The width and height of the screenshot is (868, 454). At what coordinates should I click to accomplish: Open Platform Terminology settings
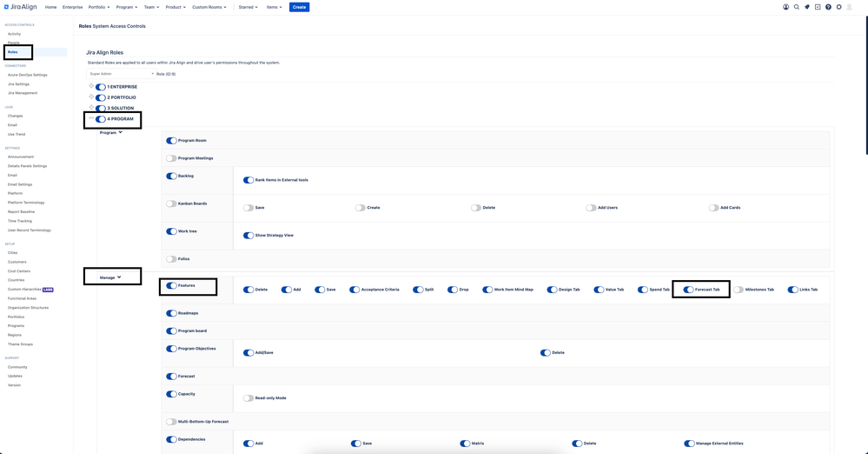(x=26, y=203)
